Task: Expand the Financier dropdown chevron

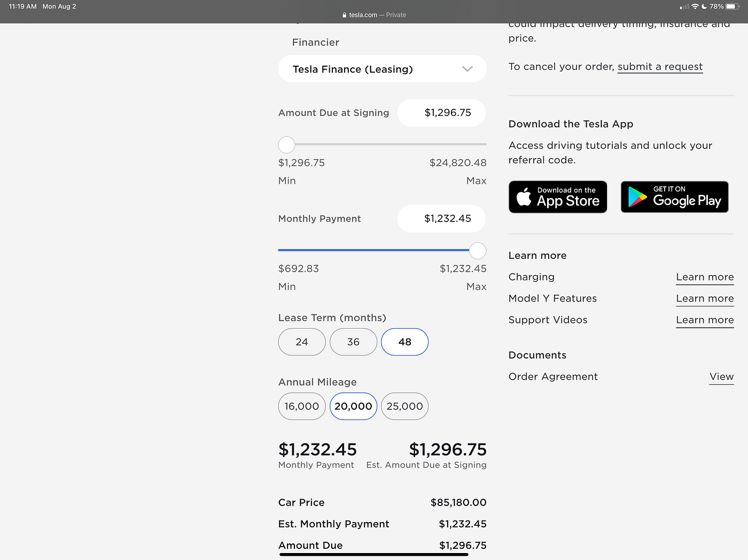Action: pyautogui.click(x=467, y=69)
